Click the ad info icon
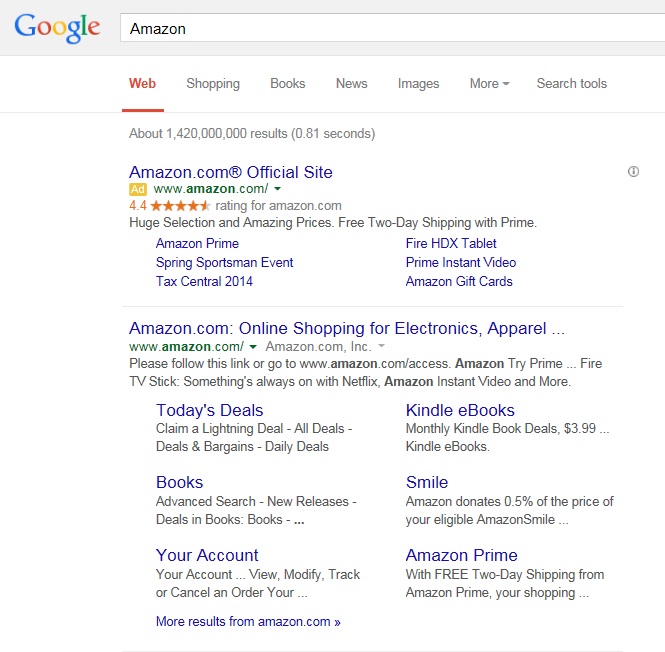The width and height of the screenshot is (665, 652). point(633,172)
